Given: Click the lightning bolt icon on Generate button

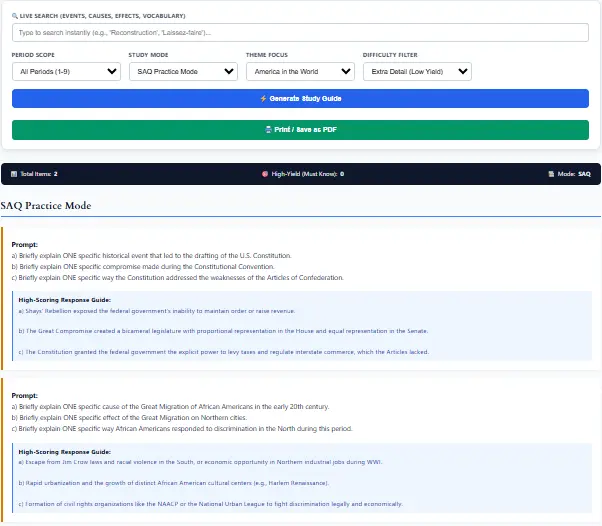Looking at the screenshot, I should coord(263,99).
